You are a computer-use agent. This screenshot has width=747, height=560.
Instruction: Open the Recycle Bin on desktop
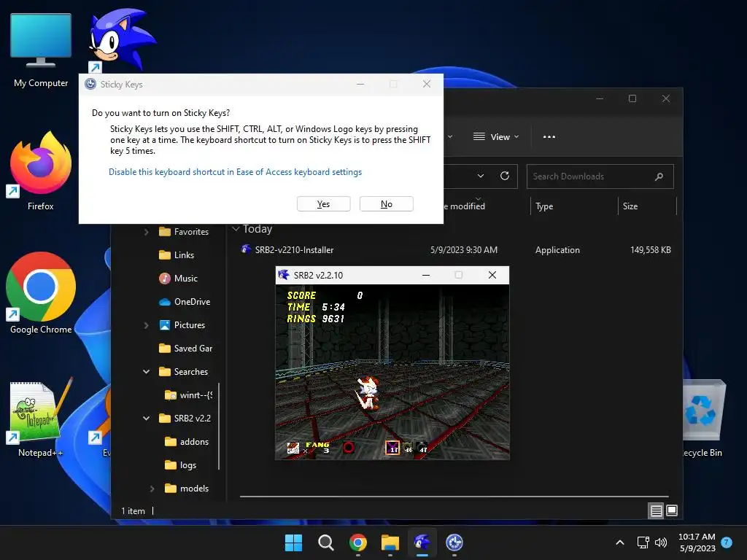(x=703, y=418)
